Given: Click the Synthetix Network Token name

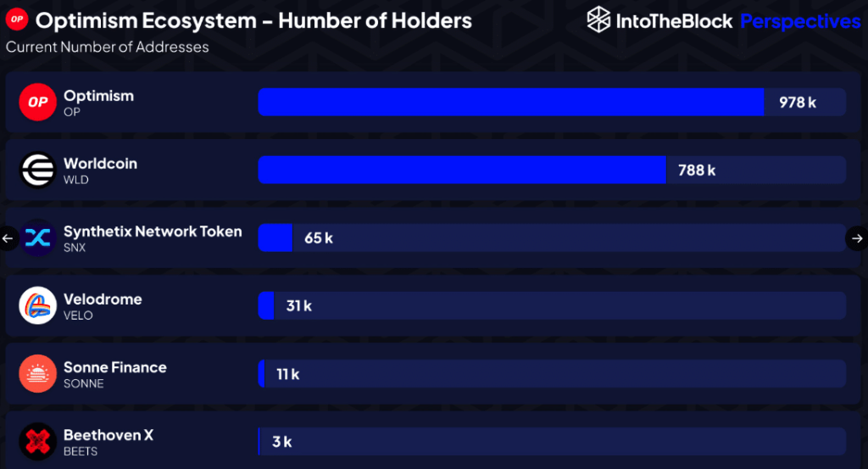Looking at the screenshot, I should 153,232.
